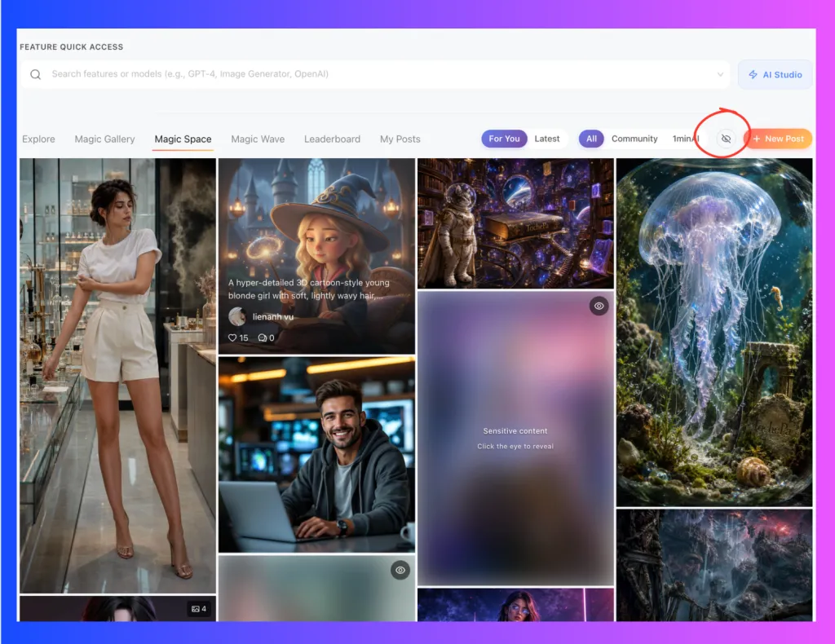This screenshot has height=644, width=835.
Task: Select the All source filter
Action: (591, 139)
